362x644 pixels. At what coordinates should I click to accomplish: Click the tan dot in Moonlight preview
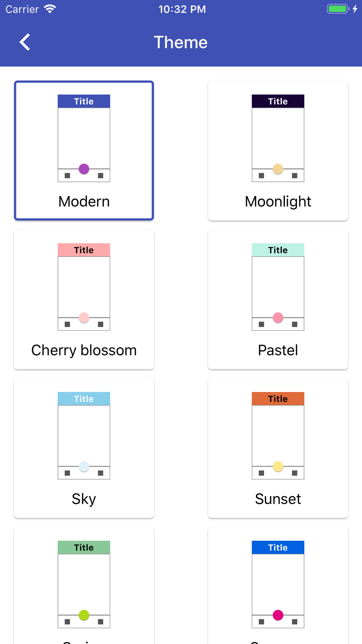[x=278, y=169]
